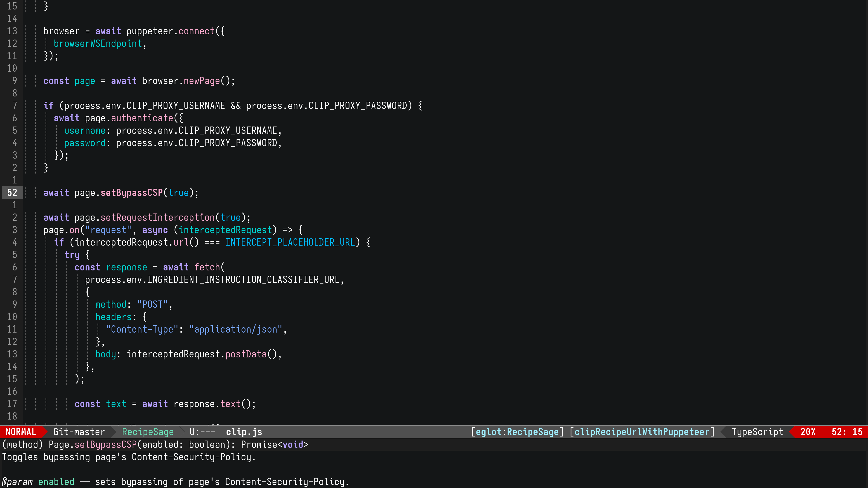Click the Git-master branch segment
This screenshot has width=868, height=488.
pos(79,432)
